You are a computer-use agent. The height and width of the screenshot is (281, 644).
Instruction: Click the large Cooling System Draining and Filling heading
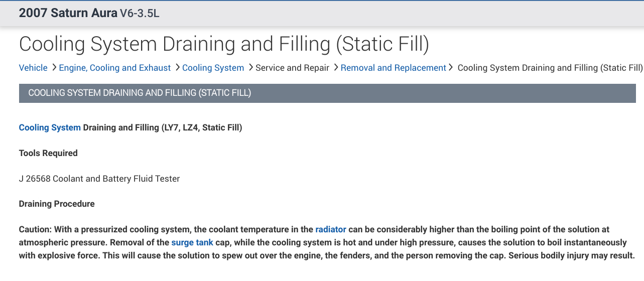pos(224,44)
